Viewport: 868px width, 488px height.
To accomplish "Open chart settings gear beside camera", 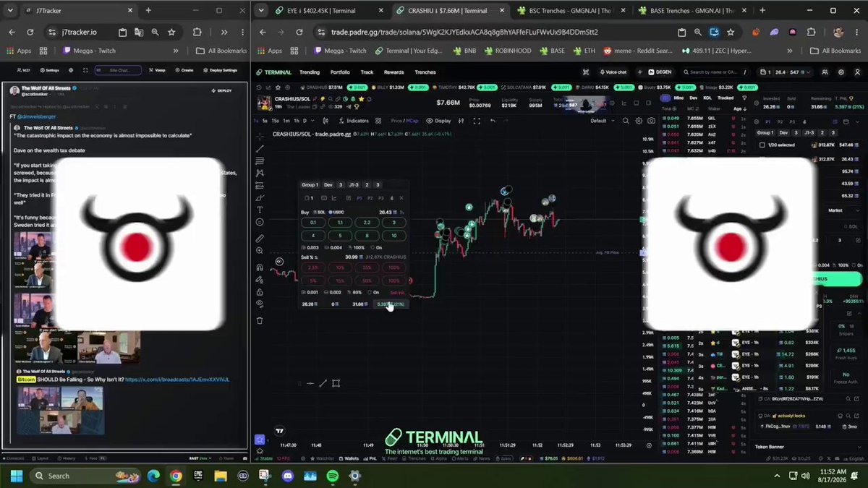I will tap(639, 121).
